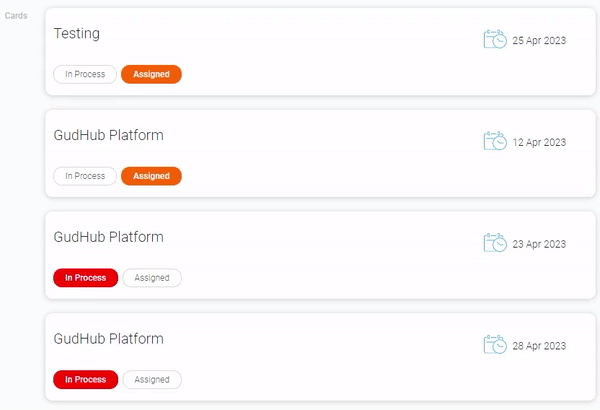600x410 pixels.
Task: Click calendar icon on Testing card
Action: coord(495,40)
